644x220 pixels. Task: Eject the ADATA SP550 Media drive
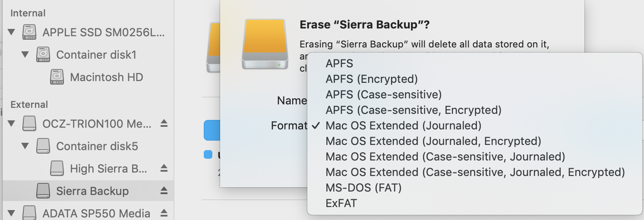point(164,213)
